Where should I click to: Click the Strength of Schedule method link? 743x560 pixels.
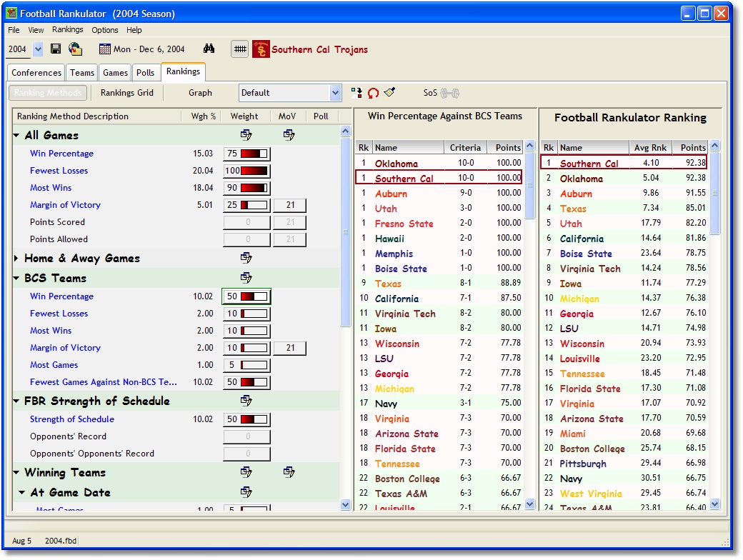pyautogui.click(x=72, y=419)
